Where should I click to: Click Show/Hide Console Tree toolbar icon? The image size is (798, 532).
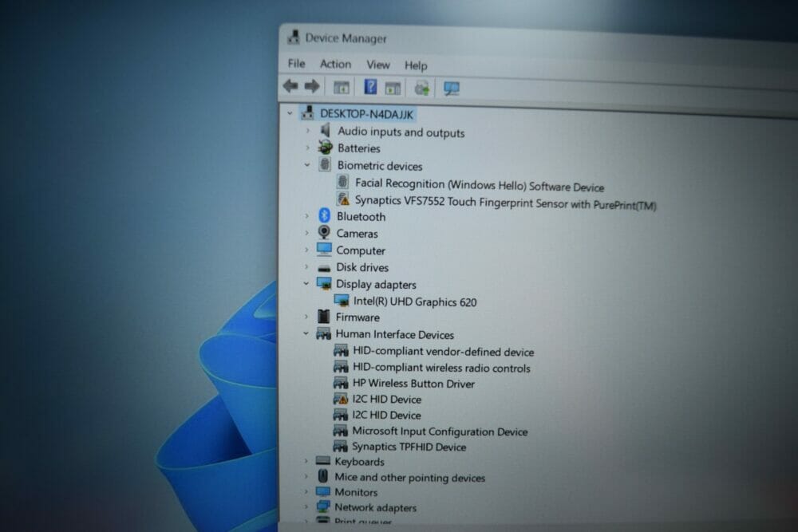tap(341, 88)
